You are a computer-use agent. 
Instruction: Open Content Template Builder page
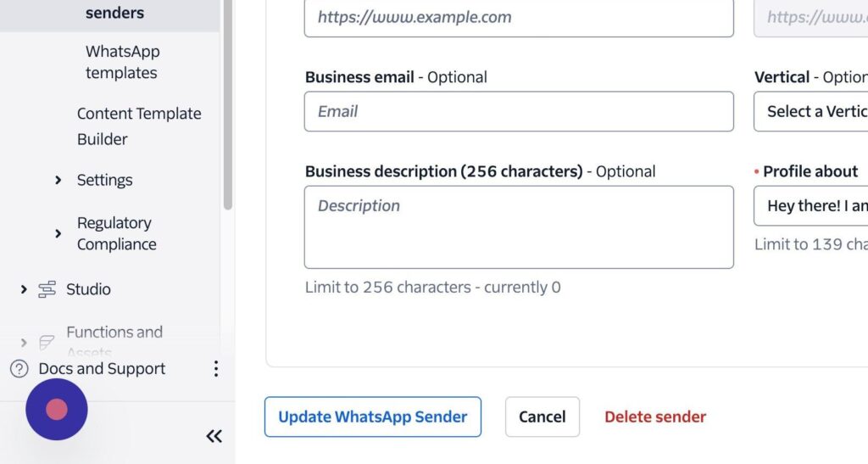pyautogui.click(x=139, y=126)
